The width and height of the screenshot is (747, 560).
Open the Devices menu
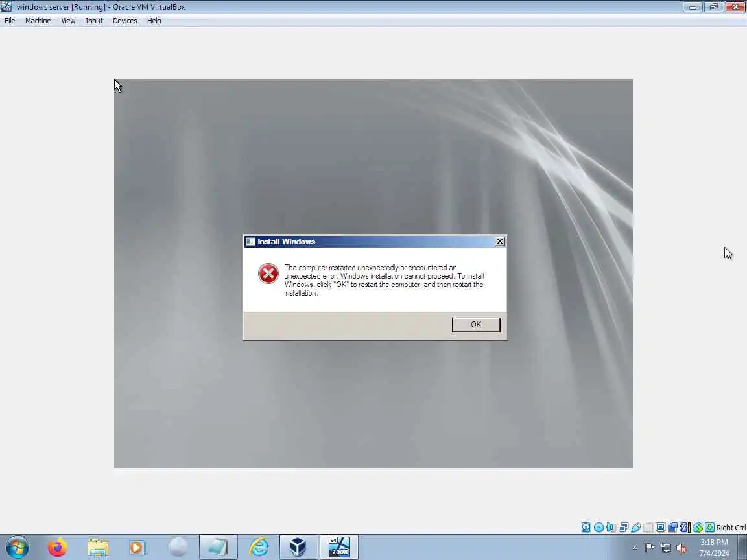coord(124,21)
